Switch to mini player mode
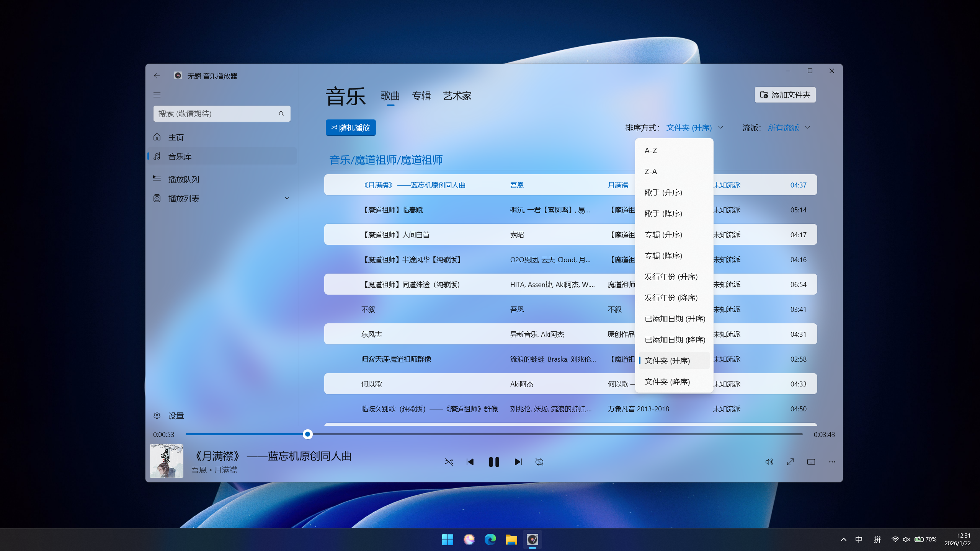 click(x=811, y=462)
